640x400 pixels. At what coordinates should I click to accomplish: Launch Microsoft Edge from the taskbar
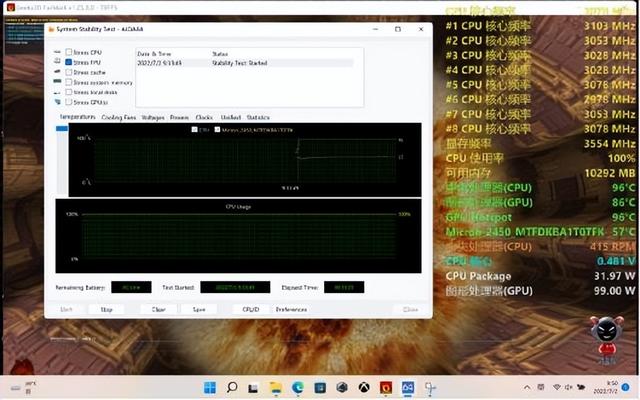pos(298,387)
